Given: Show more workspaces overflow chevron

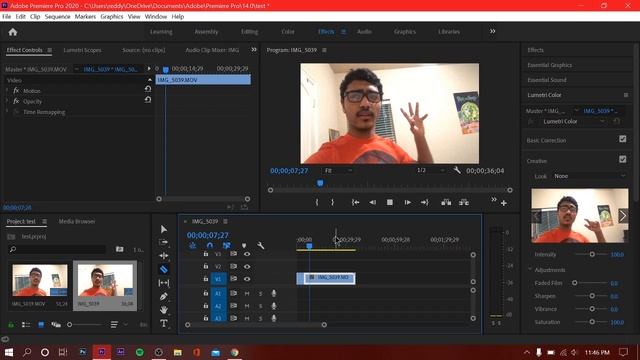Looking at the screenshot, I should click(493, 31).
